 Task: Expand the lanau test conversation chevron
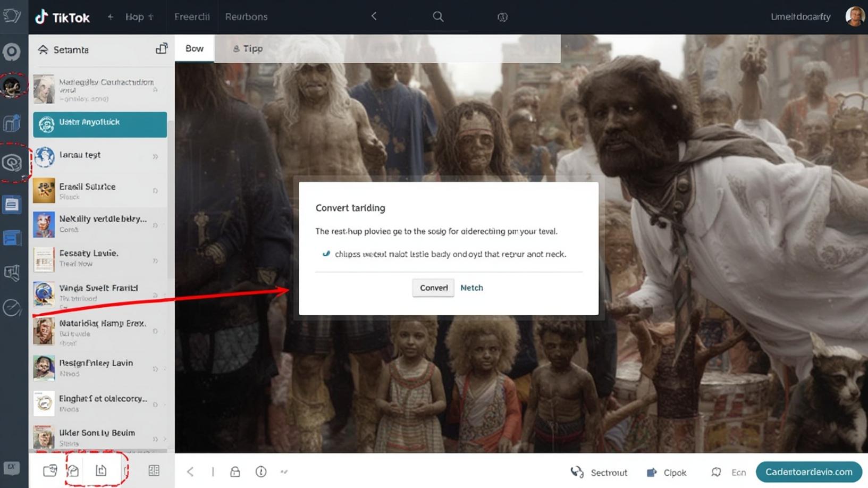(x=156, y=156)
